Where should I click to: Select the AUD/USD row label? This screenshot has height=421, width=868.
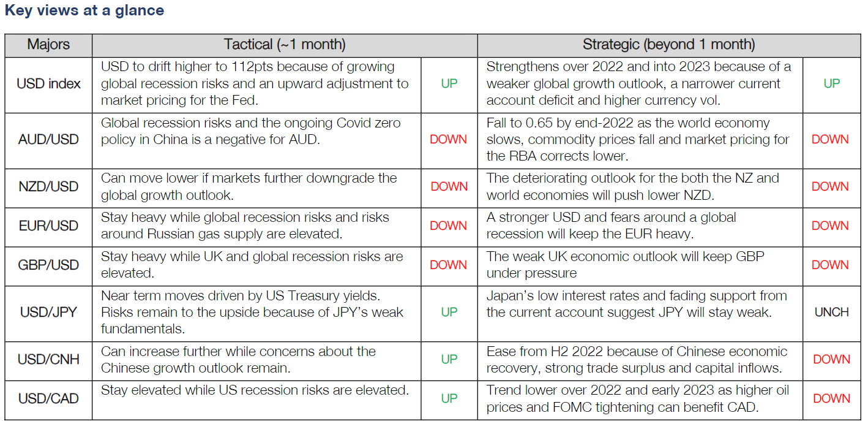tap(48, 140)
